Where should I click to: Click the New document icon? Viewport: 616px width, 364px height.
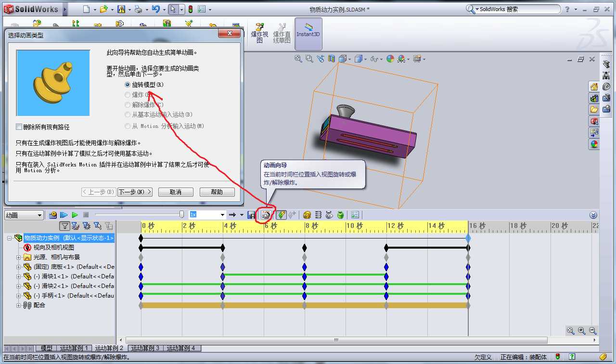pyautogui.click(x=86, y=9)
